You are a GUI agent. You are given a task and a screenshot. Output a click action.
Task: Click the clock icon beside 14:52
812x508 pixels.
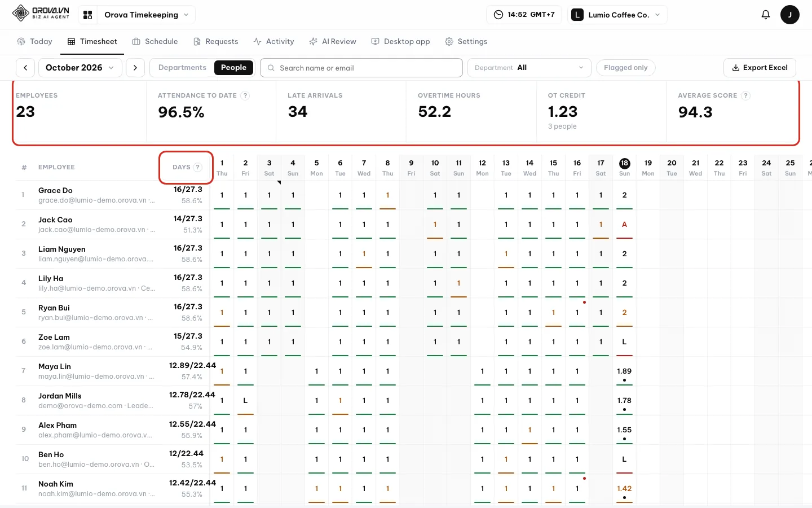498,15
